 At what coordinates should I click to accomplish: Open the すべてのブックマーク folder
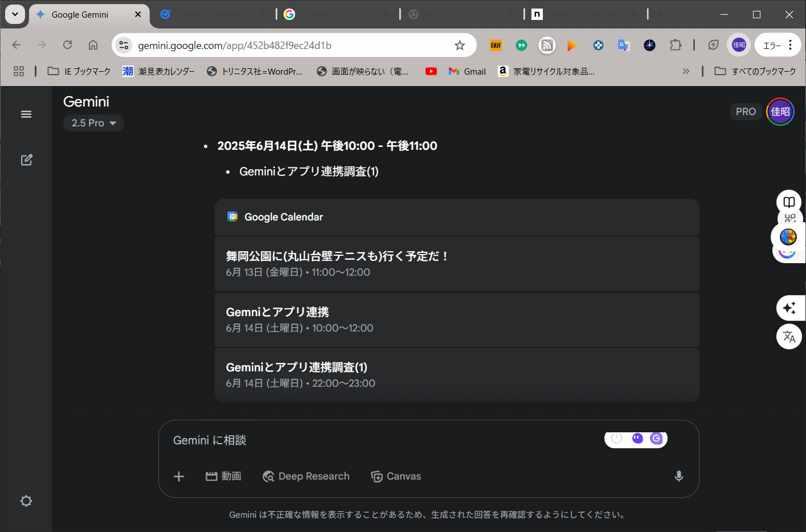pyautogui.click(x=755, y=71)
